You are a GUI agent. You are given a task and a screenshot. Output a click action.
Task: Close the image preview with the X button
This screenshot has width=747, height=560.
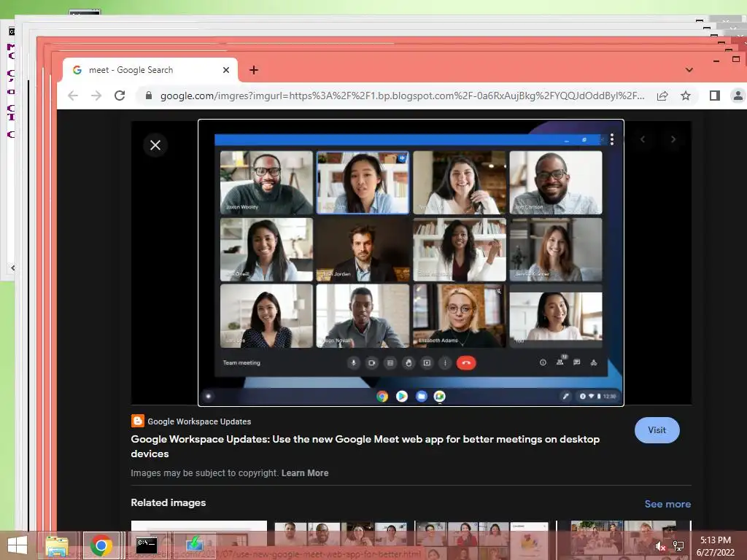155,145
